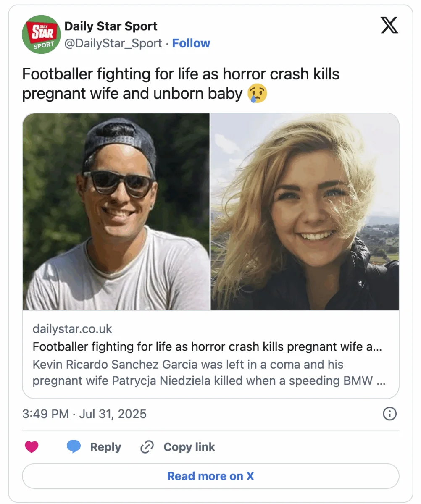Click the link card headline about the footballer

[207, 347]
